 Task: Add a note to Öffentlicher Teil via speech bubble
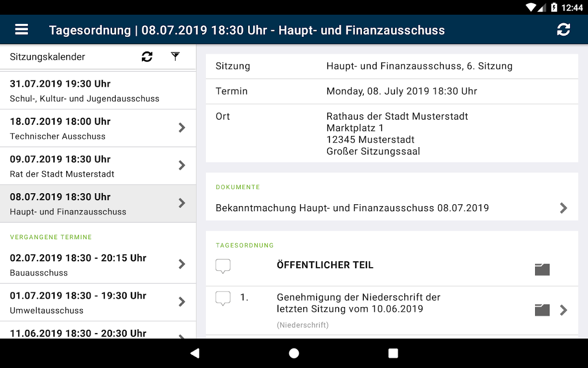(x=223, y=266)
